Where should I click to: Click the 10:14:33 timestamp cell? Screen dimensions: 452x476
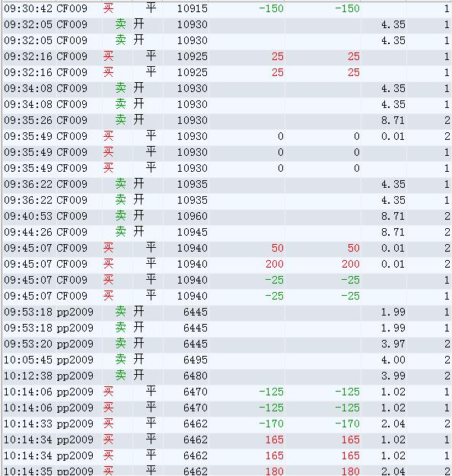(x=28, y=424)
